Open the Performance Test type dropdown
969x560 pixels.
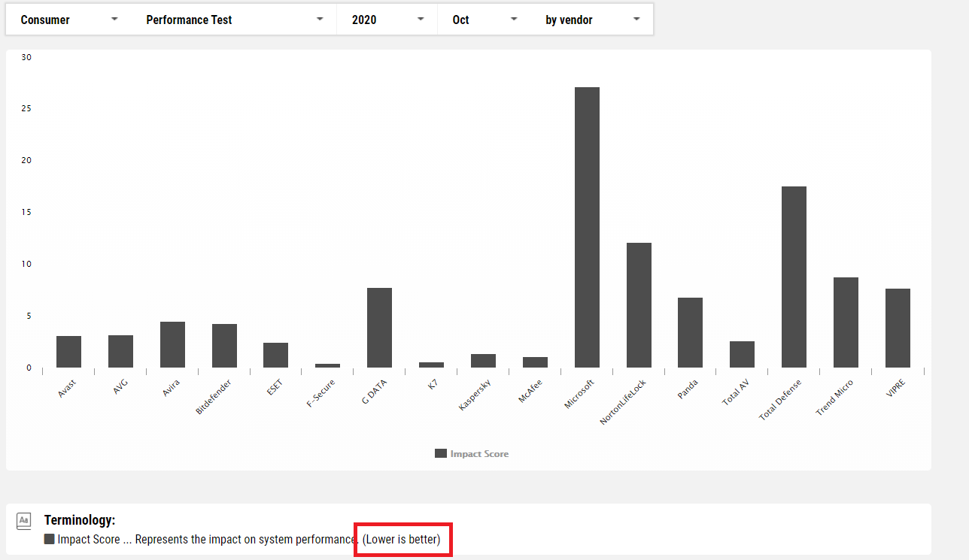pos(234,20)
